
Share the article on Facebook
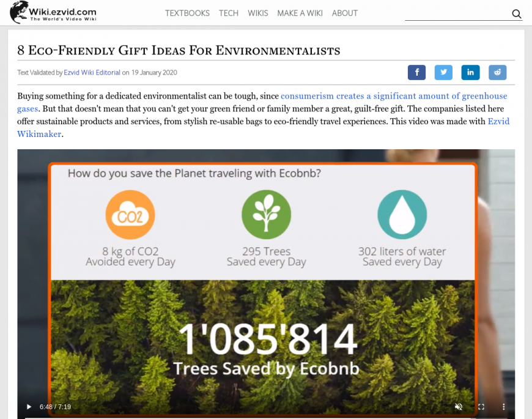pyautogui.click(x=416, y=72)
